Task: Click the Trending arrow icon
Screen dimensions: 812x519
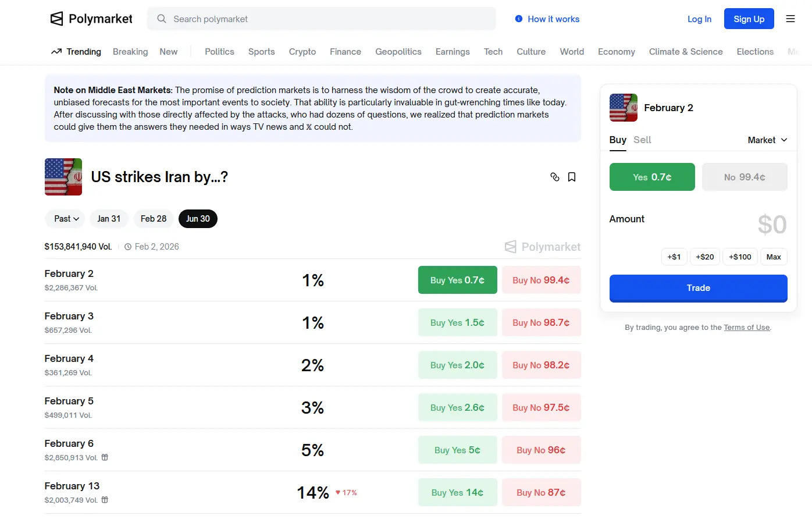Action: 56,52
